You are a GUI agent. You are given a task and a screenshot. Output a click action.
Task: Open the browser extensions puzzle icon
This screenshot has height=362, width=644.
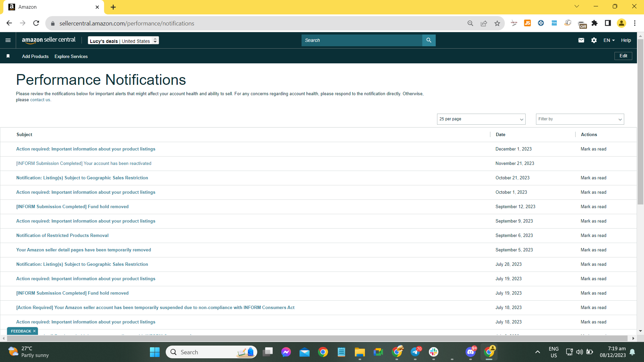point(595,23)
